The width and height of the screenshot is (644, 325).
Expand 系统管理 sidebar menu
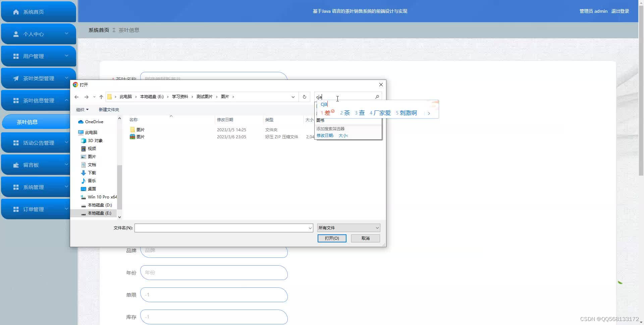[66, 187]
